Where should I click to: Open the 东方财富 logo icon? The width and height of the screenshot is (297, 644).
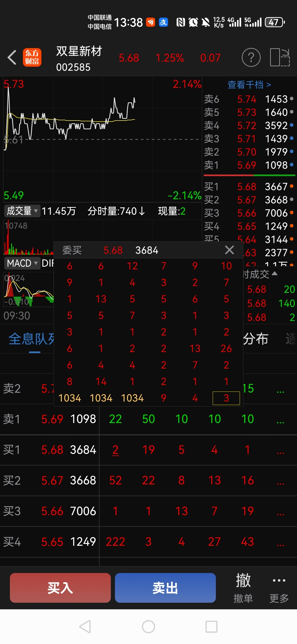coord(32,58)
